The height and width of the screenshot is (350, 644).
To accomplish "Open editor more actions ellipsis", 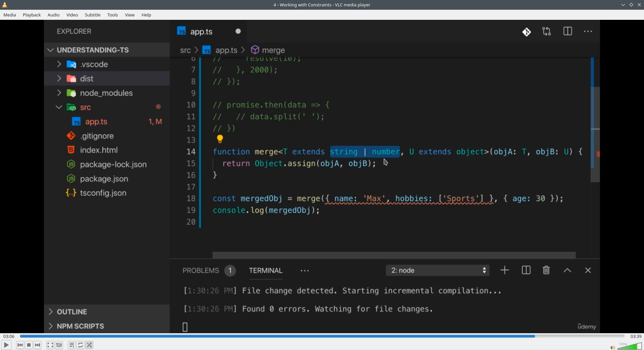I will point(588,32).
